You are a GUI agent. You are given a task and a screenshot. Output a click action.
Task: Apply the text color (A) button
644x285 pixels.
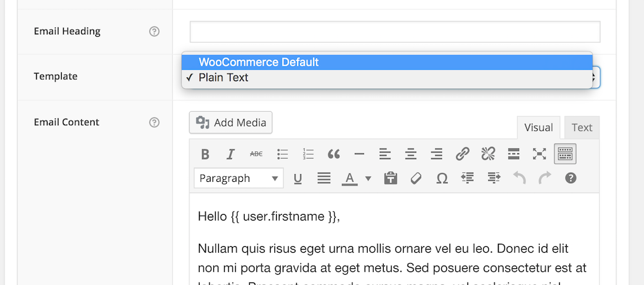(350, 178)
